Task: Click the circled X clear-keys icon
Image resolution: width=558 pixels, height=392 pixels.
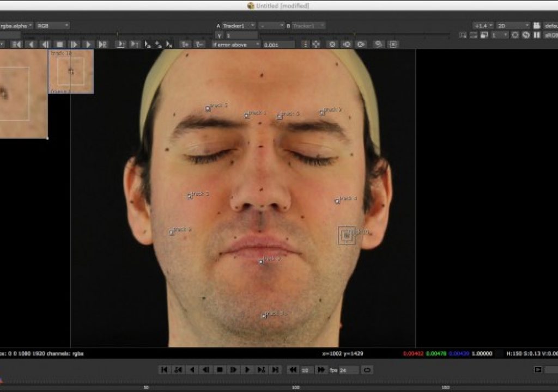Action: coord(332,45)
